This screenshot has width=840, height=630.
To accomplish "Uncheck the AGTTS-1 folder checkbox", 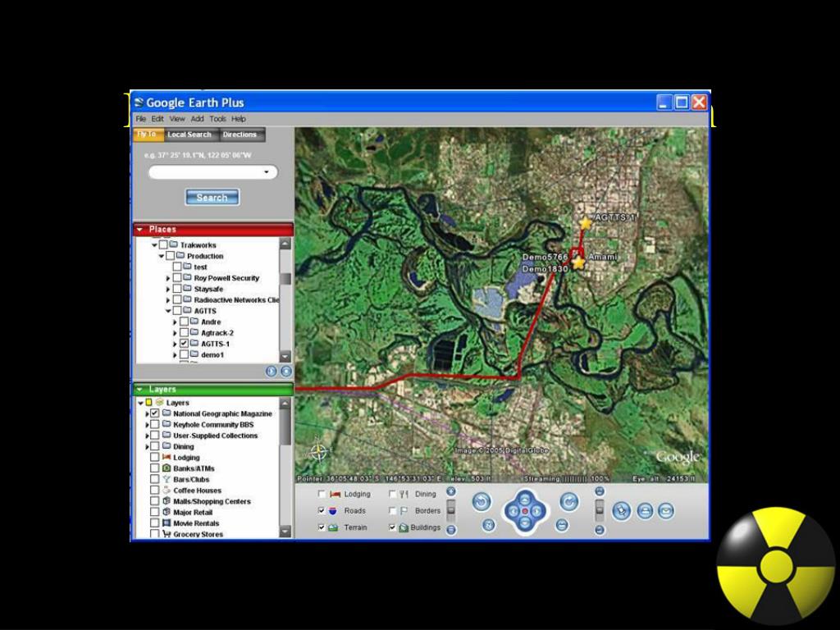I will pos(185,344).
